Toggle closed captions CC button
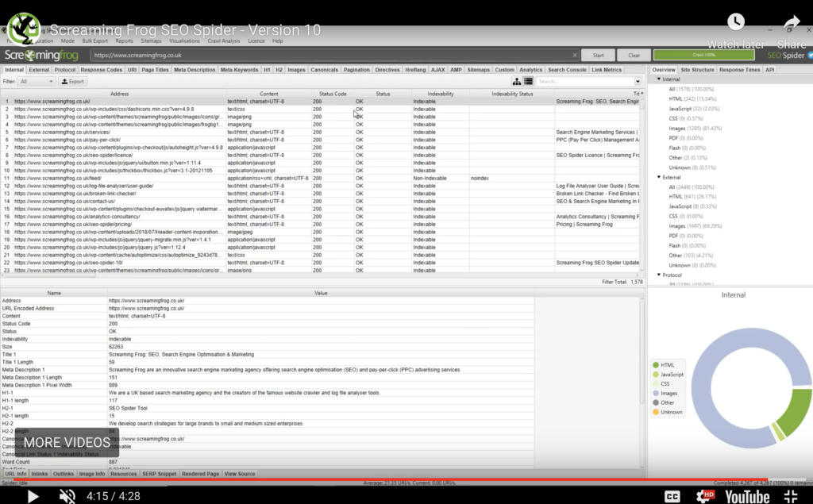The image size is (813, 504). [672, 496]
